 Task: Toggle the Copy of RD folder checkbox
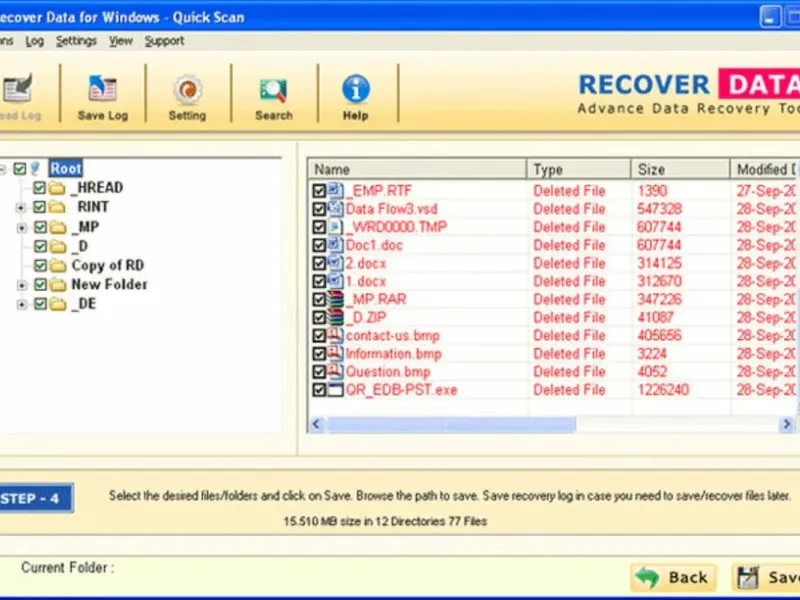40,266
